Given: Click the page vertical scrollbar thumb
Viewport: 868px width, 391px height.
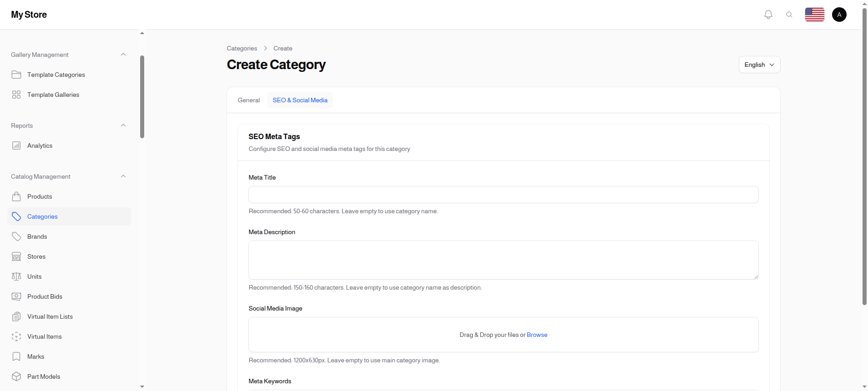Looking at the screenshot, I should [x=864, y=156].
